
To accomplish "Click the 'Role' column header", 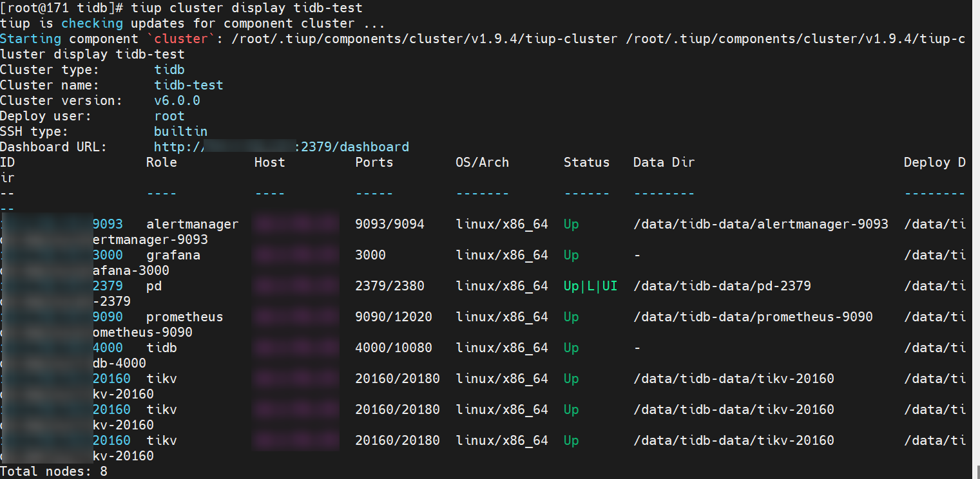I will [162, 162].
